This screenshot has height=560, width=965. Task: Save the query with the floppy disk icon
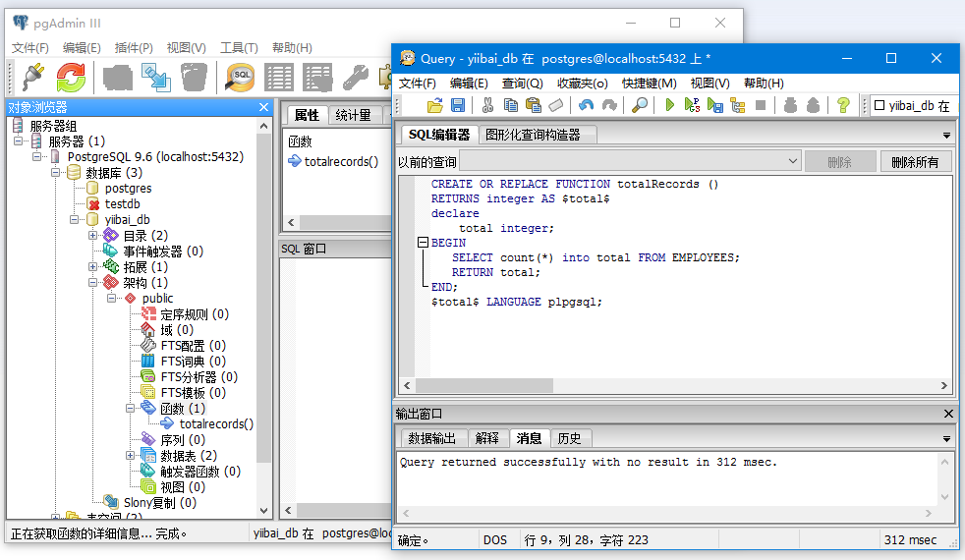(457, 105)
